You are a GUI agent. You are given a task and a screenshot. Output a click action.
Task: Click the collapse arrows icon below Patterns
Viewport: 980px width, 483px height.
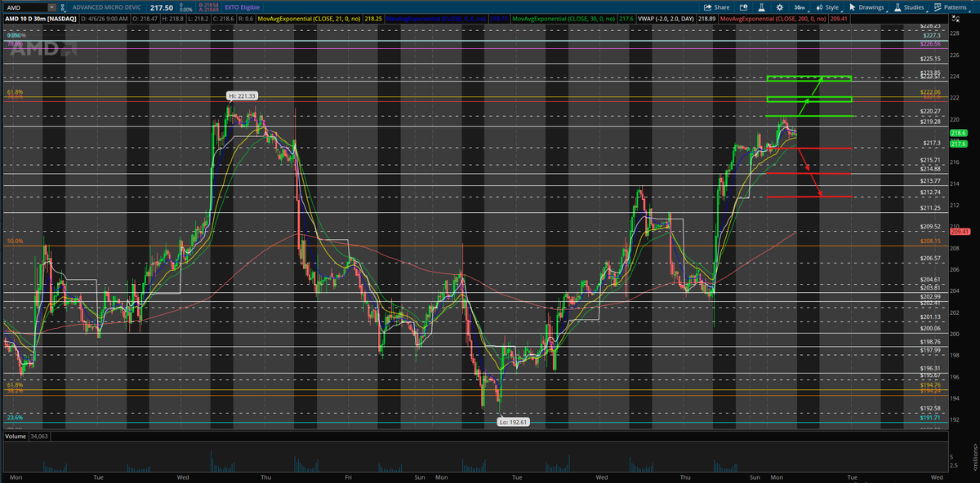[x=955, y=19]
